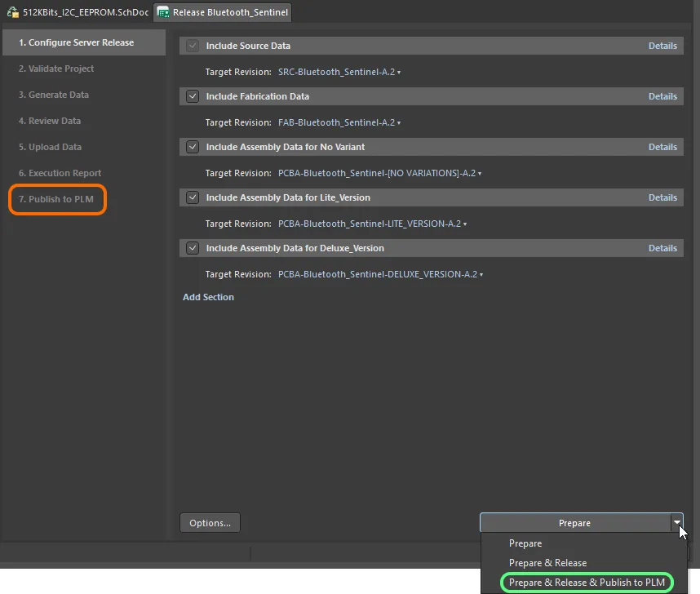Screen dimensions: 700x594
Task: Select step 7. Publish to PLM
Action: tap(56, 199)
